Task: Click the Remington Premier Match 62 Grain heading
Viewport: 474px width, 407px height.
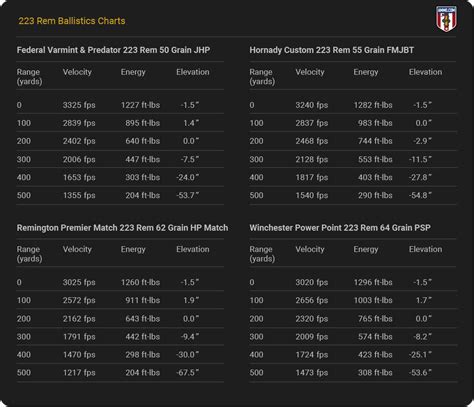Action: pos(122,228)
